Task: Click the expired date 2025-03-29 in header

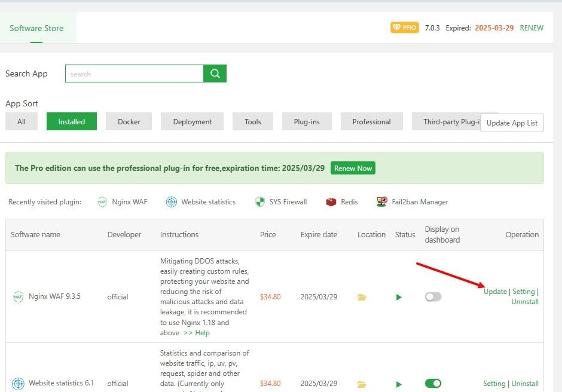Action: coord(494,28)
